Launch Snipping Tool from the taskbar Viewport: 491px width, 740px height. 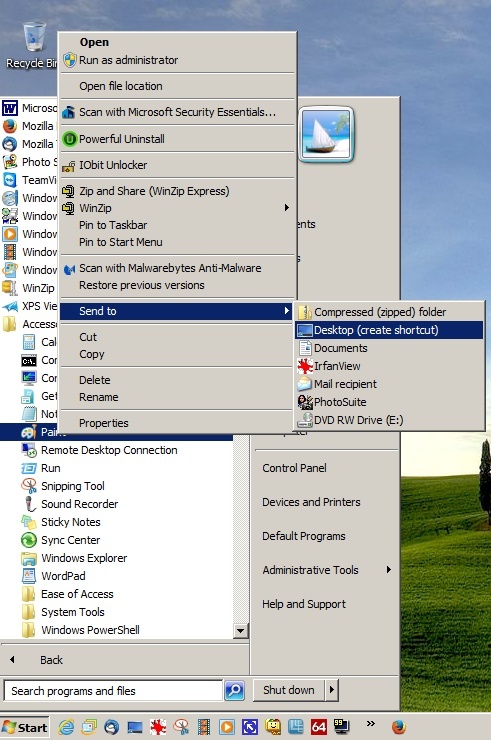point(181,727)
